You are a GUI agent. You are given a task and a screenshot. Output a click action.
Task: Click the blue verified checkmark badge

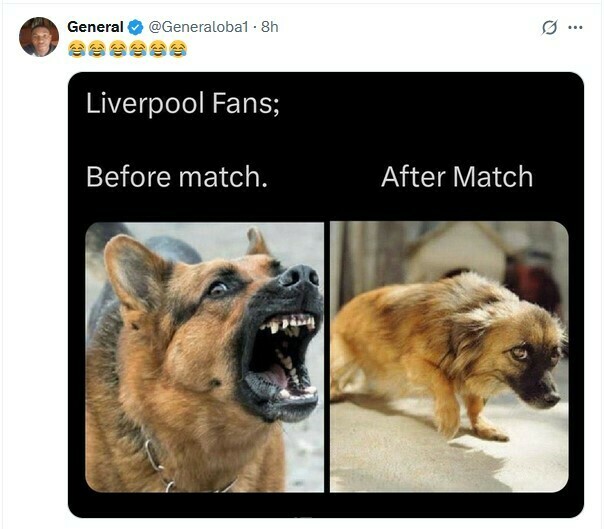coord(135,27)
